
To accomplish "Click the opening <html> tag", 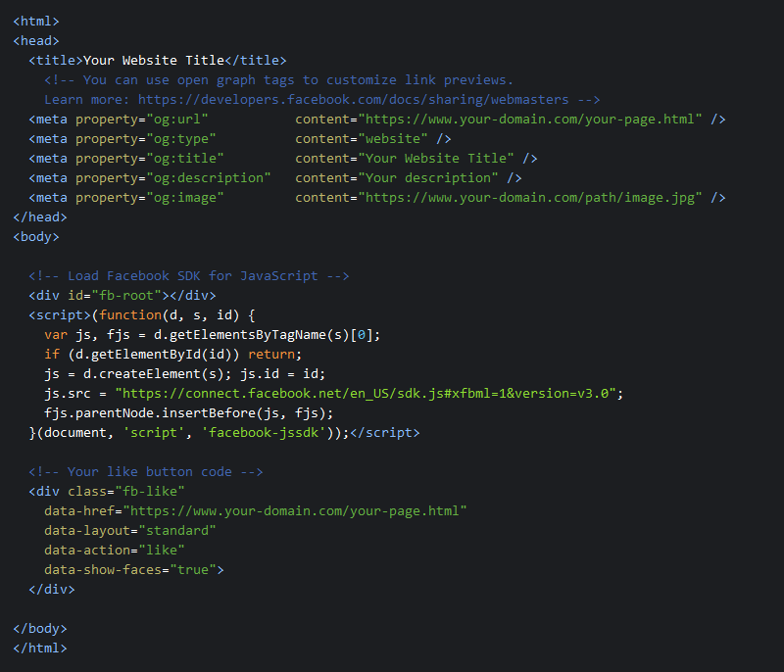I will [36, 22].
